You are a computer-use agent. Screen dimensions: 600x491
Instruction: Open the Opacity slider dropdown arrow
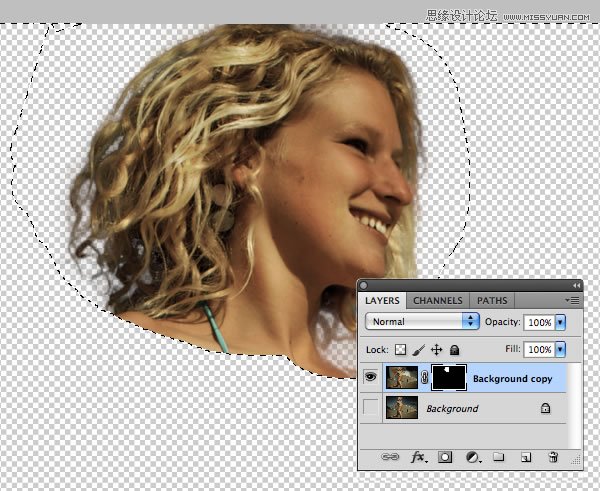coord(560,322)
